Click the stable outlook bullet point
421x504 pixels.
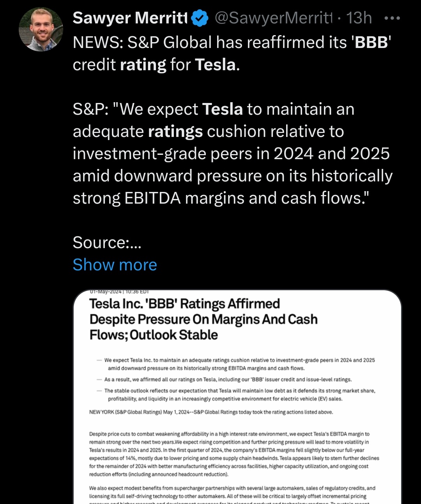tap(239, 394)
